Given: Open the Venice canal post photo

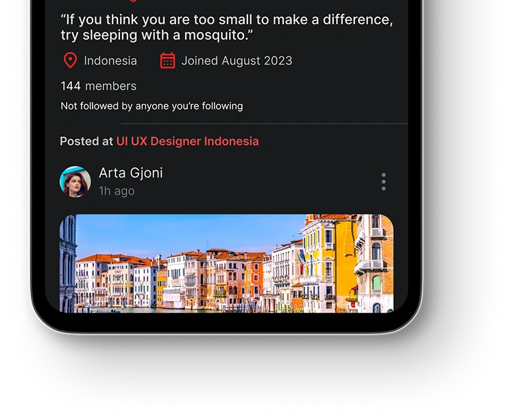Looking at the screenshot, I should pyautogui.click(x=226, y=263).
